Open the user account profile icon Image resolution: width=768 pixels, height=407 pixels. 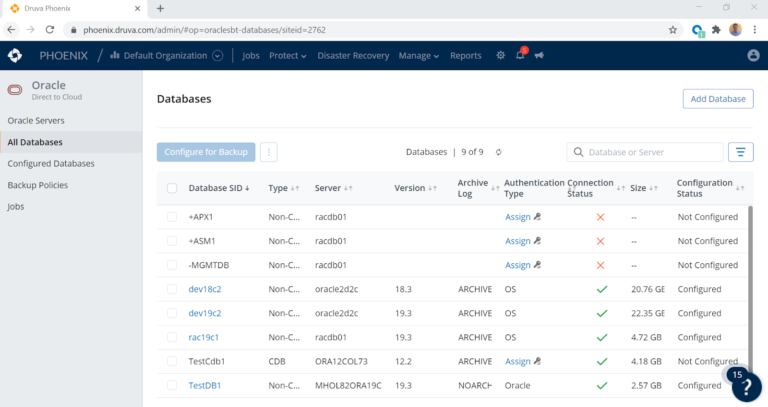point(753,56)
